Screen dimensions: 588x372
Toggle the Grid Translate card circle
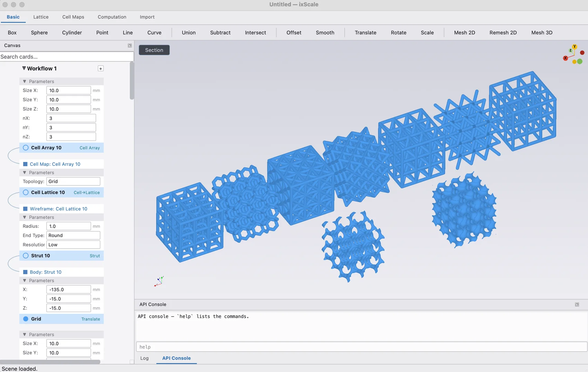[x=26, y=319]
